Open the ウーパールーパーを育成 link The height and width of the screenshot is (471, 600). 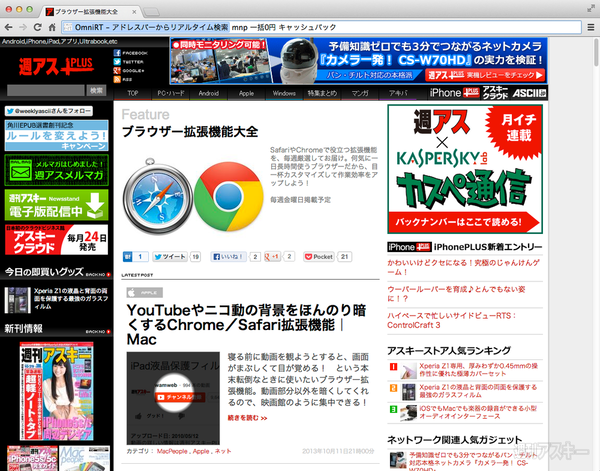point(456,293)
